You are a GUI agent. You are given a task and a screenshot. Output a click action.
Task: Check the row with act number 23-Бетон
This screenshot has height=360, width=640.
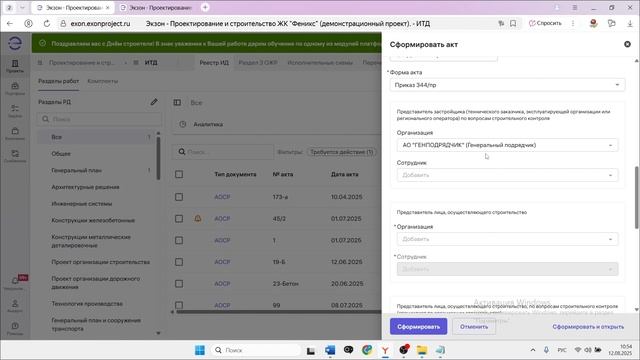point(179,284)
